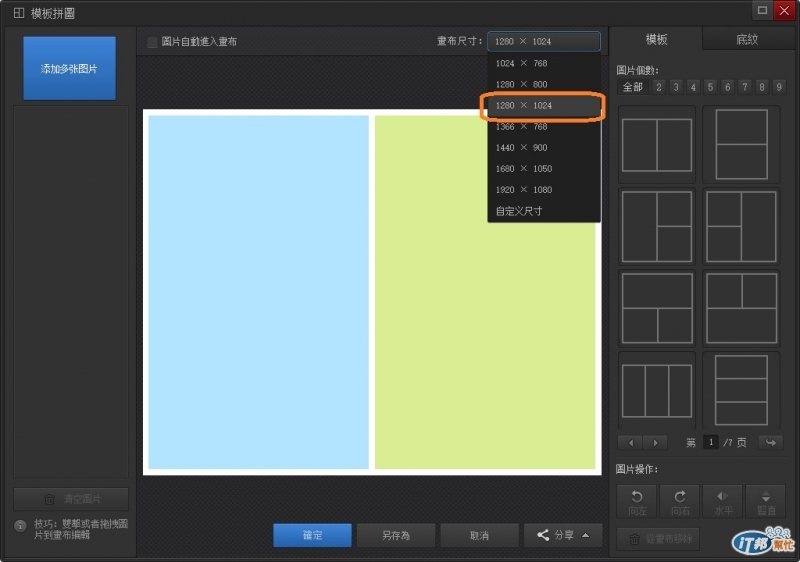Open the 分享 share menu
The height and width of the screenshot is (562, 800).
(x=563, y=535)
